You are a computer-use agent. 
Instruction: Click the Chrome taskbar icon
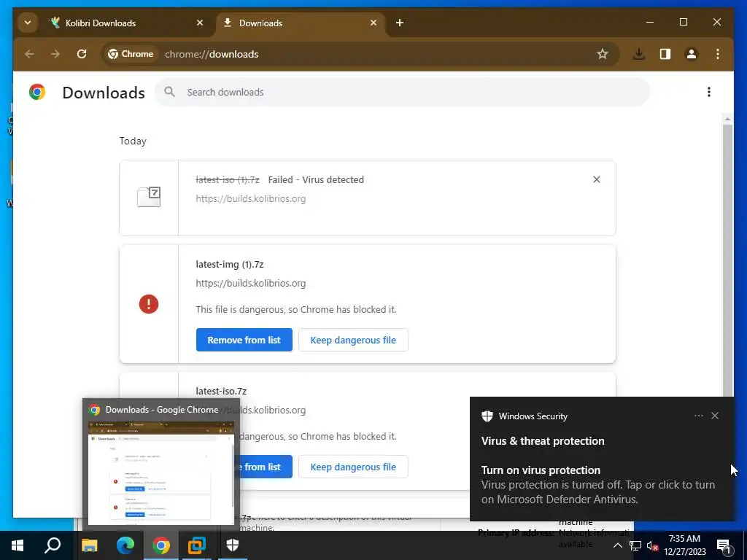point(161,545)
